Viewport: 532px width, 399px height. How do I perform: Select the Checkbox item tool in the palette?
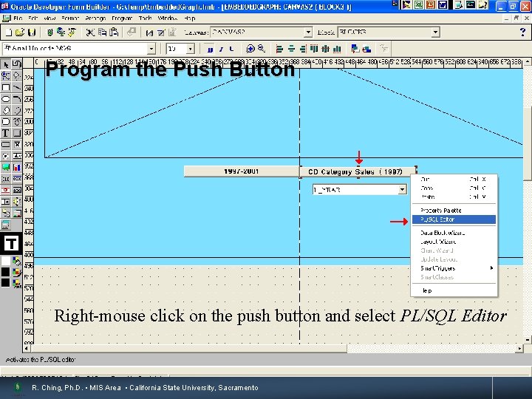(16, 145)
